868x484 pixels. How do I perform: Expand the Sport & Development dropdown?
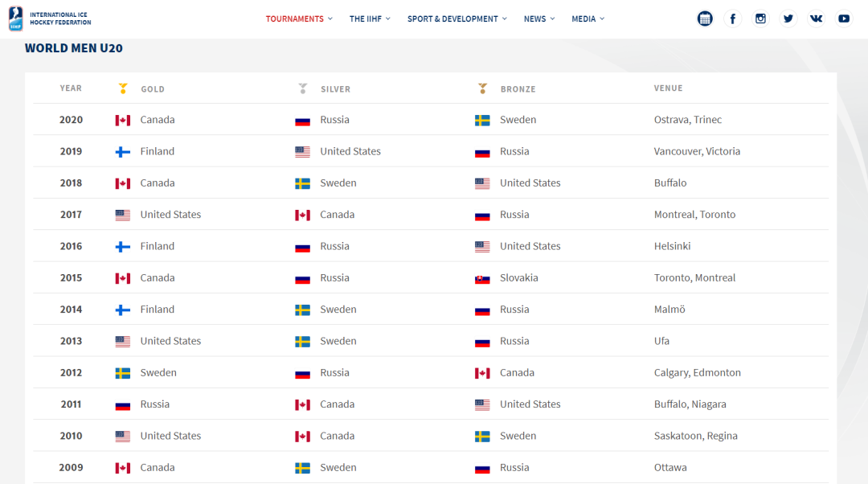(x=457, y=18)
